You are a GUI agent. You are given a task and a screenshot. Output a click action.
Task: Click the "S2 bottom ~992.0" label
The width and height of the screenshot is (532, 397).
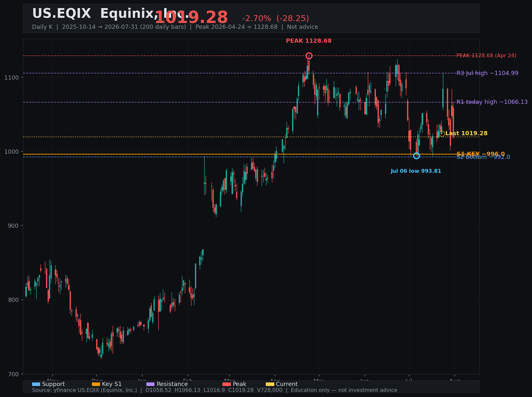(x=483, y=157)
